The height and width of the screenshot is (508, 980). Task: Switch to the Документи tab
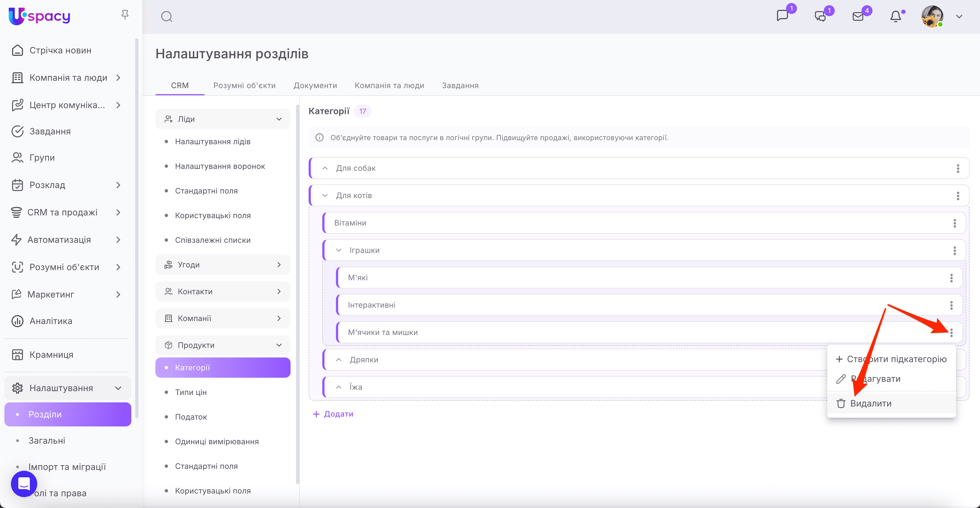[x=315, y=86]
